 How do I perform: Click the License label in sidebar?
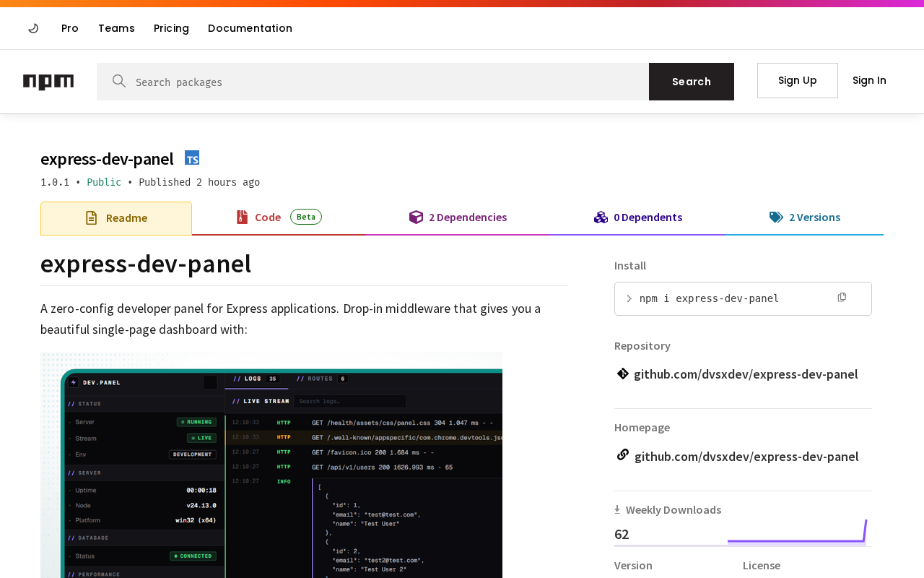point(762,565)
